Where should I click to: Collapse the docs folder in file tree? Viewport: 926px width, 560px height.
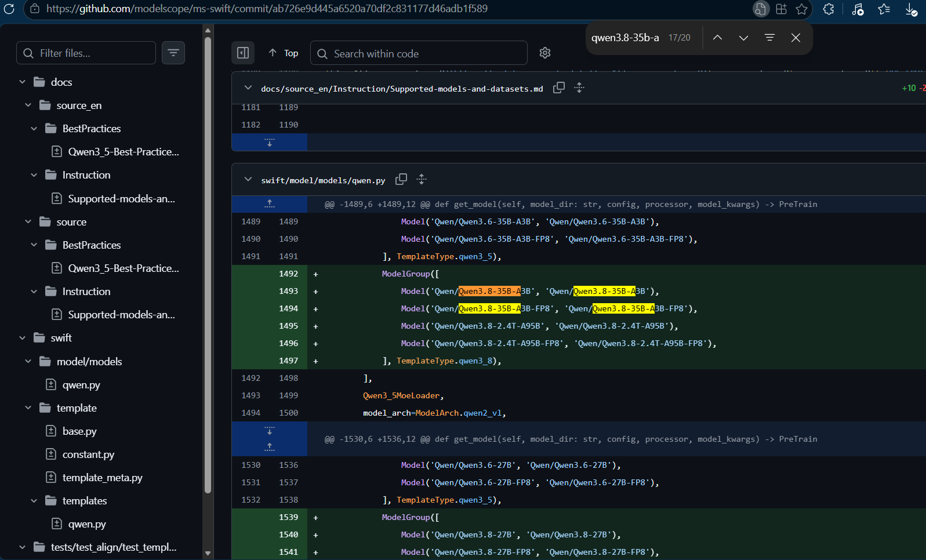[x=22, y=82]
